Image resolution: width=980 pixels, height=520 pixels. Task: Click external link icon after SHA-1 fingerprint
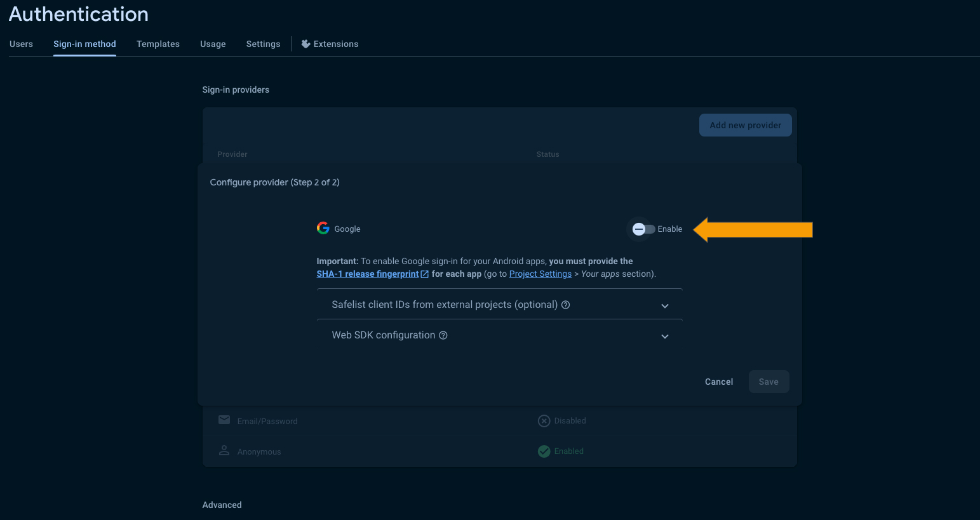tap(425, 274)
